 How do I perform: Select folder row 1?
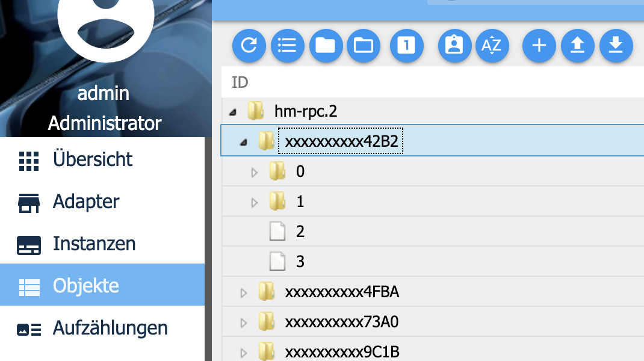click(x=433, y=201)
